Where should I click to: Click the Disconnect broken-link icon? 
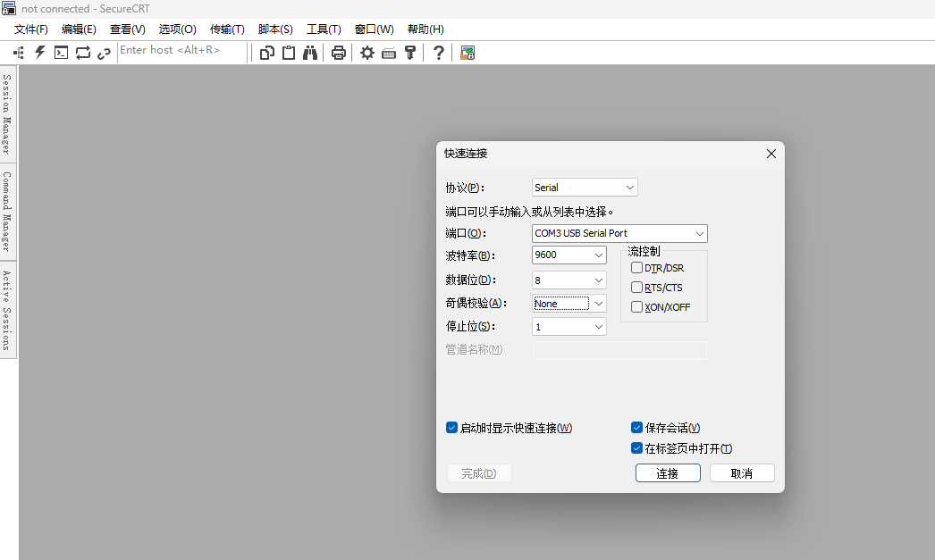(104, 52)
